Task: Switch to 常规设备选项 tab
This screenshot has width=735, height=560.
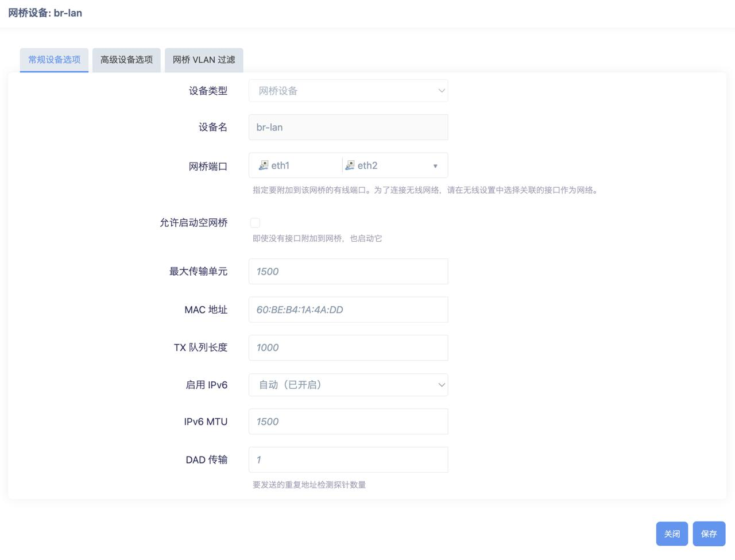Action: pyautogui.click(x=54, y=60)
